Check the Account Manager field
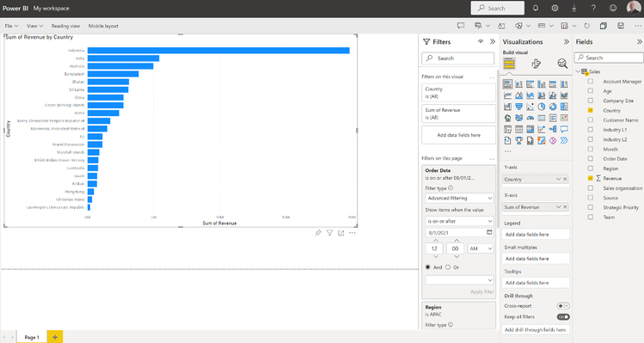This screenshot has height=343, width=644. pos(591,82)
